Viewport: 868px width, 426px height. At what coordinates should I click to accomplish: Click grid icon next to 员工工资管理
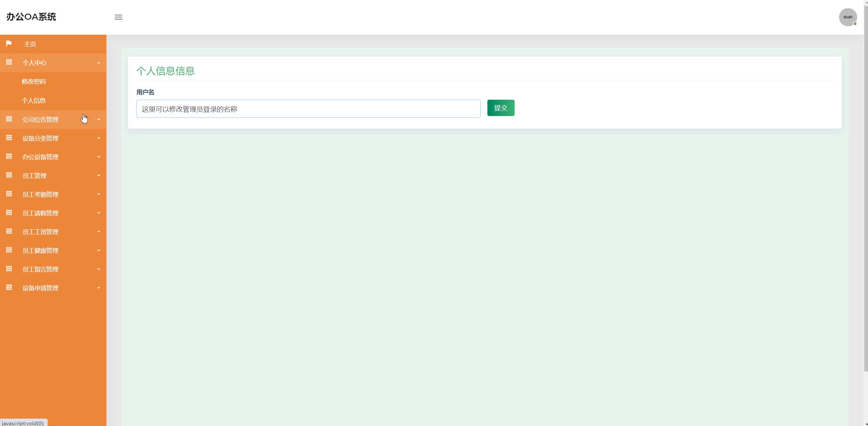tap(9, 231)
